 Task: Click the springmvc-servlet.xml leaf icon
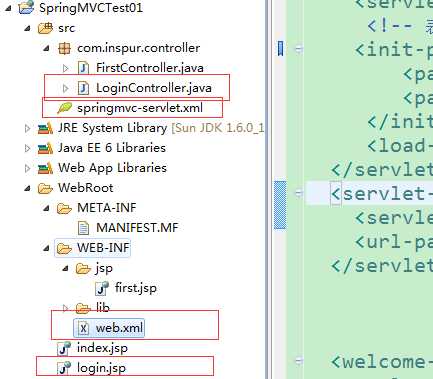(65, 108)
